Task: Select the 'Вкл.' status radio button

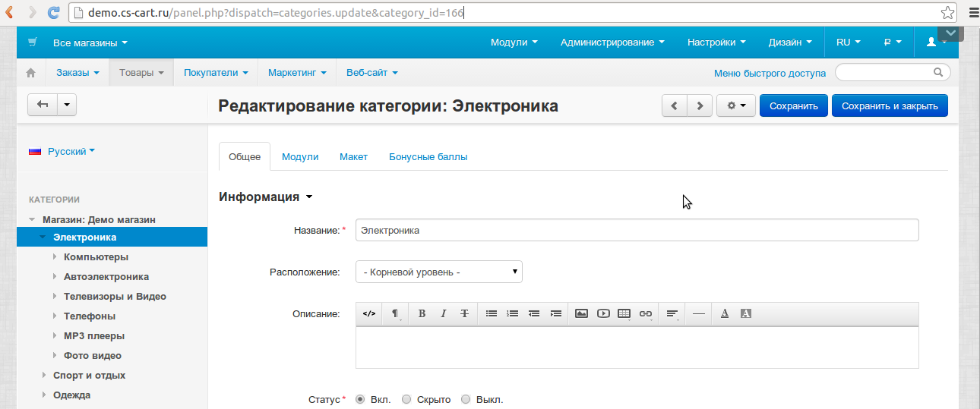Action: pos(360,399)
